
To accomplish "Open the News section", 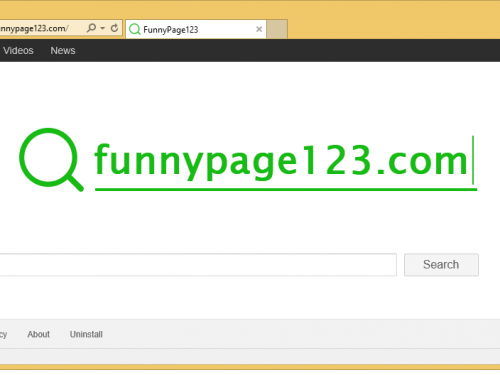I will tap(63, 51).
